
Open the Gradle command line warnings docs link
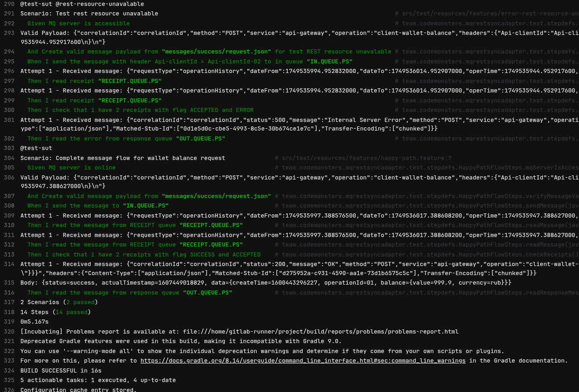tap(303, 361)
